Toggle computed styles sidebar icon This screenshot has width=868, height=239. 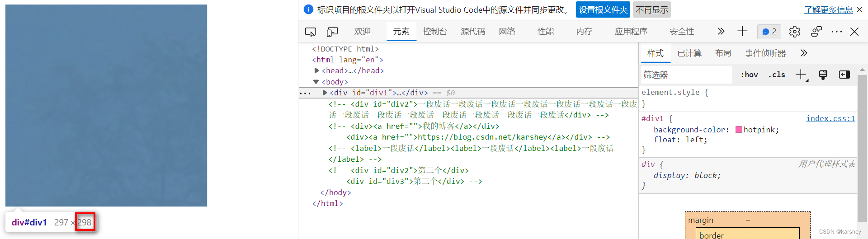point(844,75)
